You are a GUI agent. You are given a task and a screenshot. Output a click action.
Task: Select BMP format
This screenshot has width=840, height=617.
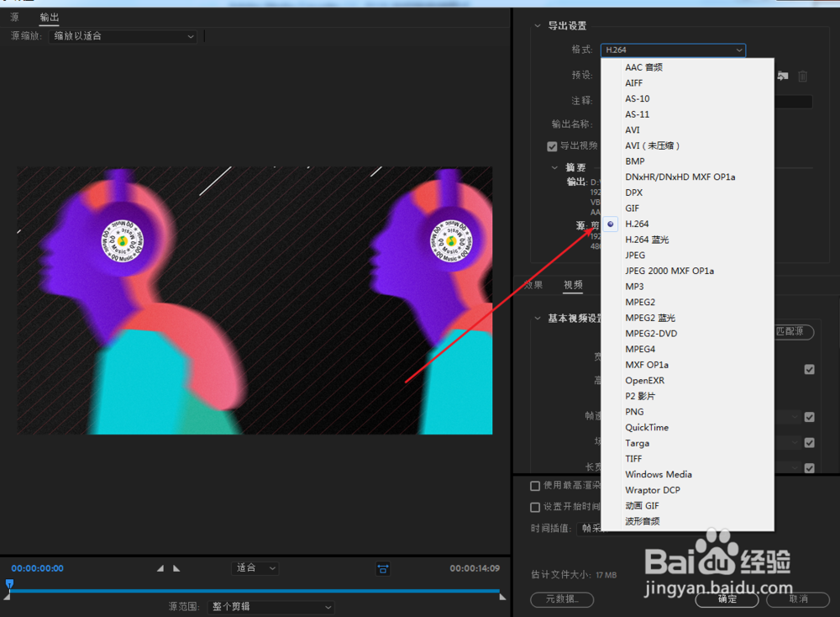(x=687, y=161)
